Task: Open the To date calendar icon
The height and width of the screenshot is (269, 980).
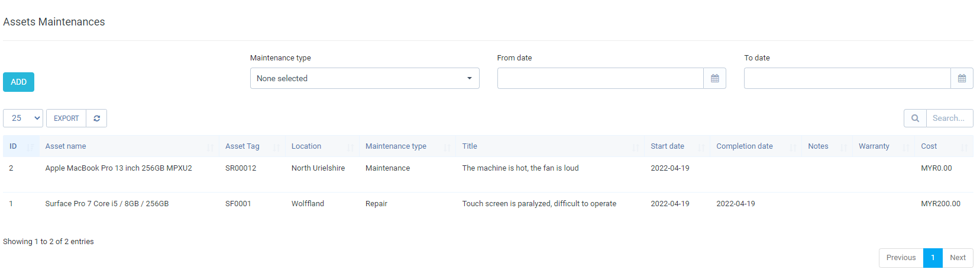Action: click(x=962, y=78)
